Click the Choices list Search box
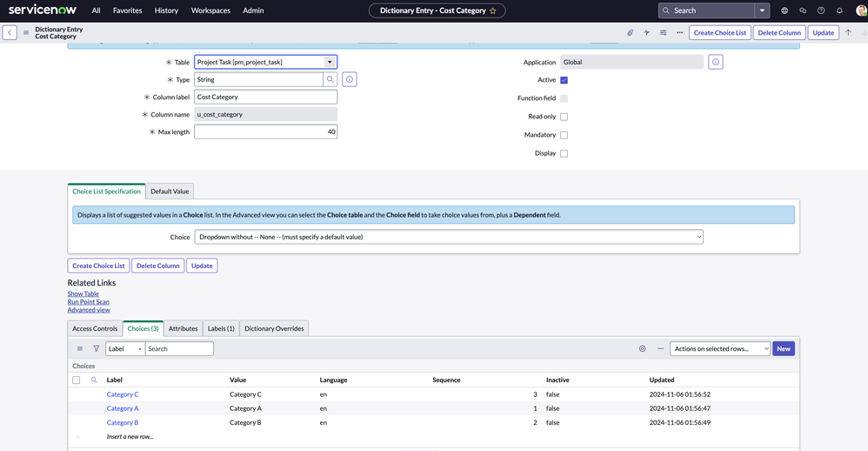Image resolution: width=868 pixels, height=451 pixels. click(179, 348)
